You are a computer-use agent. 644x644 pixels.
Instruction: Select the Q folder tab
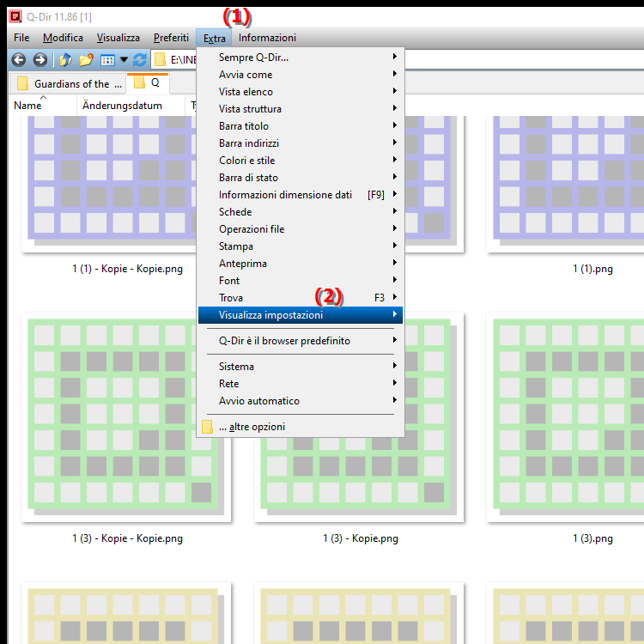pos(149,83)
